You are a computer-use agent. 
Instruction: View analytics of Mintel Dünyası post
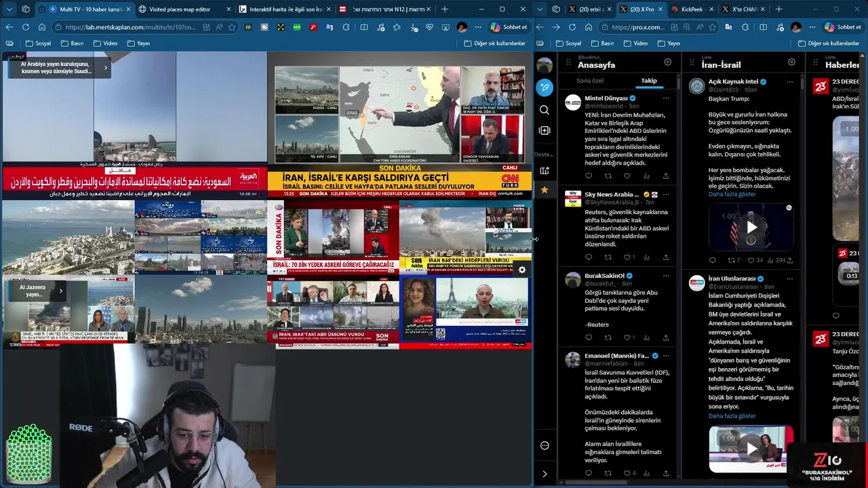tap(646, 176)
